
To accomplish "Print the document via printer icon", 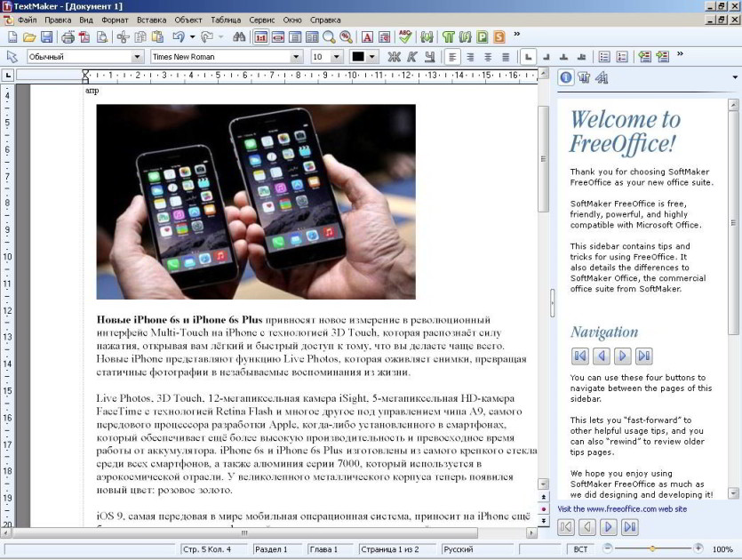I will tap(68, 37).
